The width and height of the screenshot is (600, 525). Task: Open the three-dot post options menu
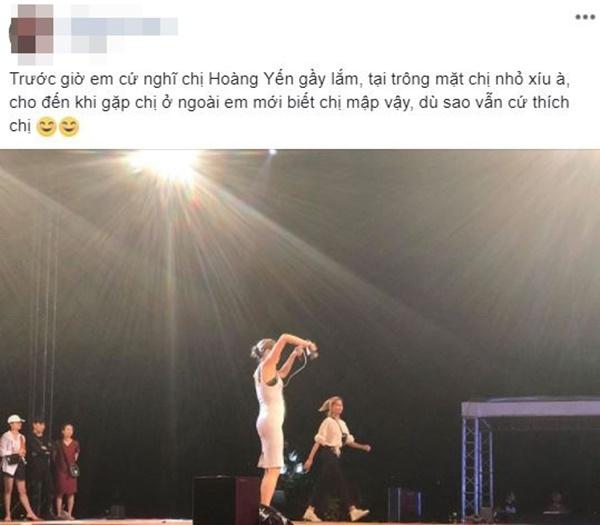click(x=585, y=17)
